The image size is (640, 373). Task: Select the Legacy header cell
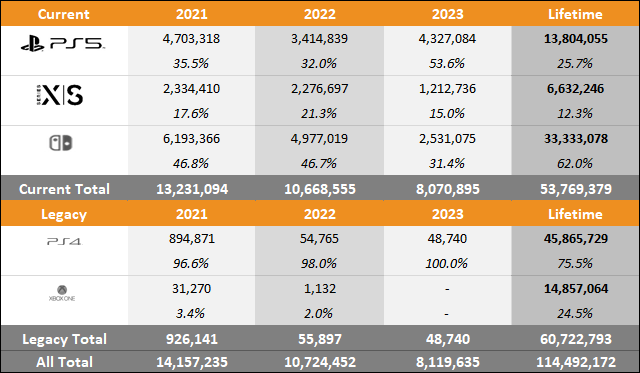(x=64, y=214)
